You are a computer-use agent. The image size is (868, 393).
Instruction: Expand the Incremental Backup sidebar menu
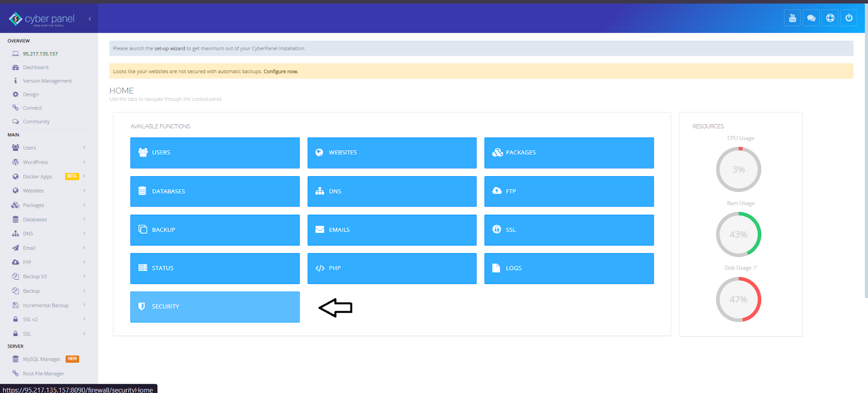point(49,305)
